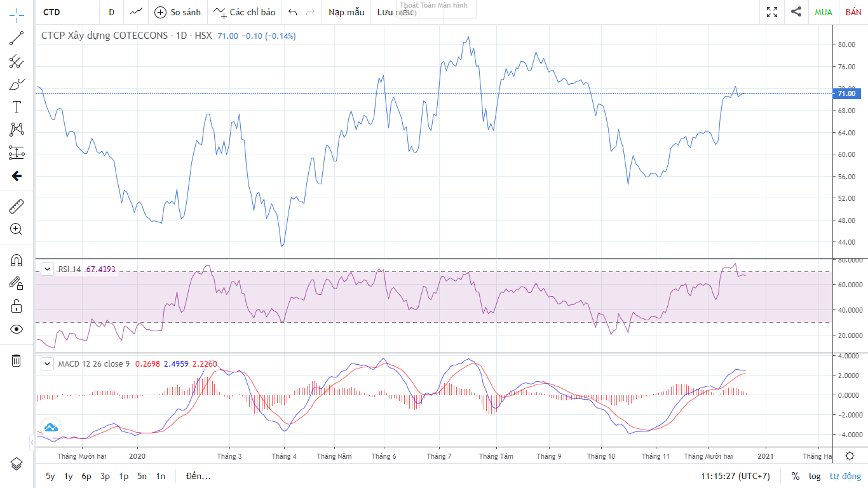Hide all drawings with eye icon
Viewport: 868px width, 488px height.
17,329
